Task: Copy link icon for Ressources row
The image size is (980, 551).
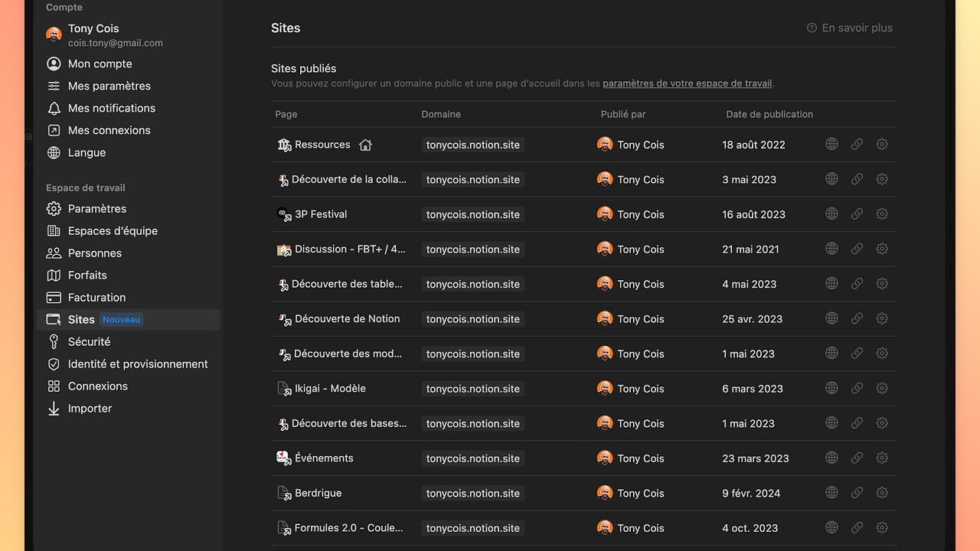Action: point(857,144)
